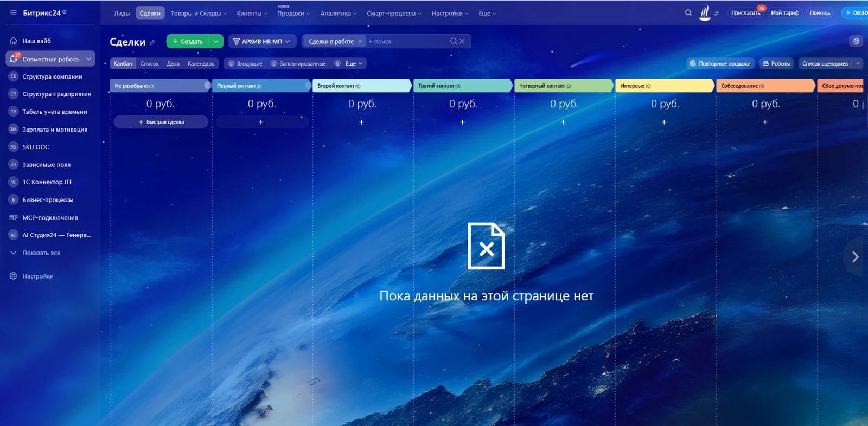Image resolution: width=868 pixels, height=426 pixels.
Task: Open the Клиенты dropdown menu
Action: pos(252,13)
